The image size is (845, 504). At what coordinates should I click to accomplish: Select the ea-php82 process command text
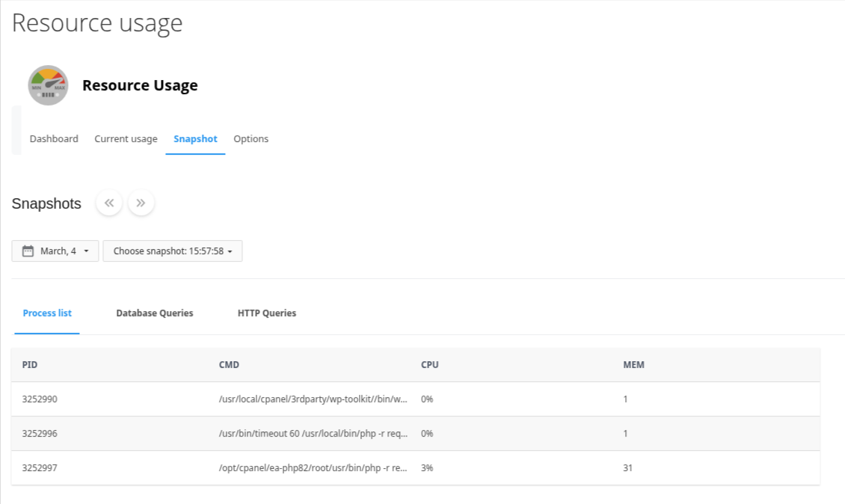313,468
